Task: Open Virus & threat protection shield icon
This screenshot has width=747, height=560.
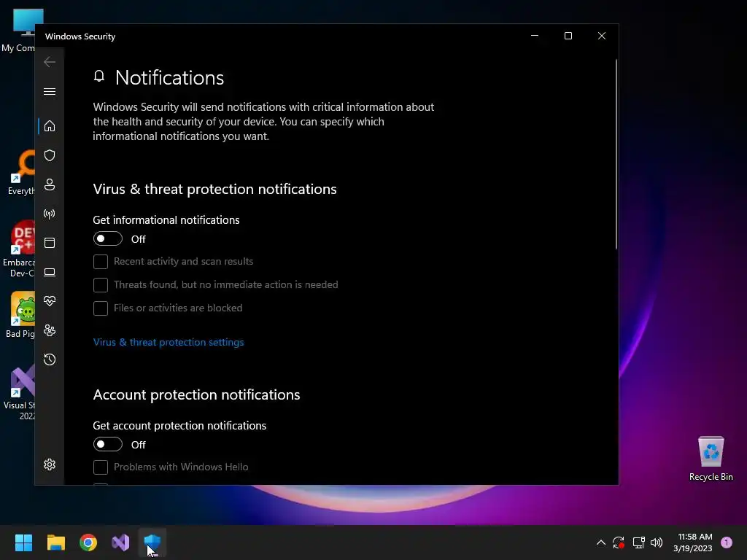Action: pyautogui.click(x=50, y=155)
